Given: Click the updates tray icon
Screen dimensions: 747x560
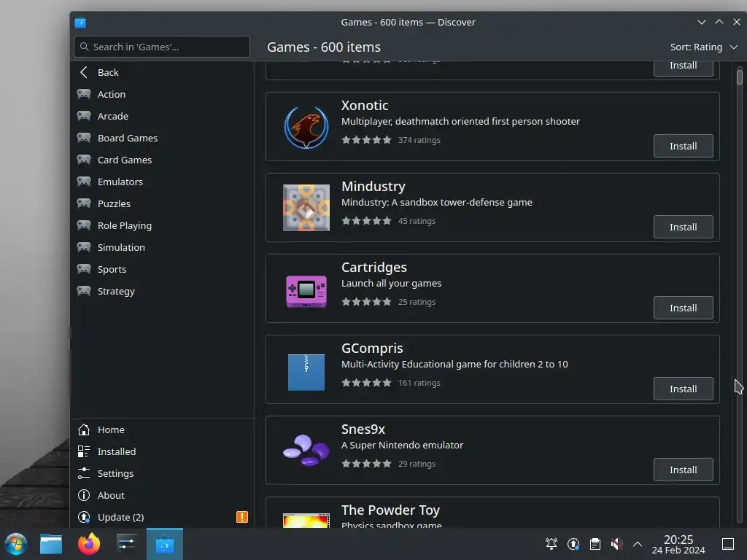Looking at the screenshot, I should [573, 544].
